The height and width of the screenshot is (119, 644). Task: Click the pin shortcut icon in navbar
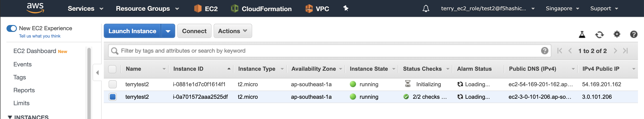click(346, 8)
